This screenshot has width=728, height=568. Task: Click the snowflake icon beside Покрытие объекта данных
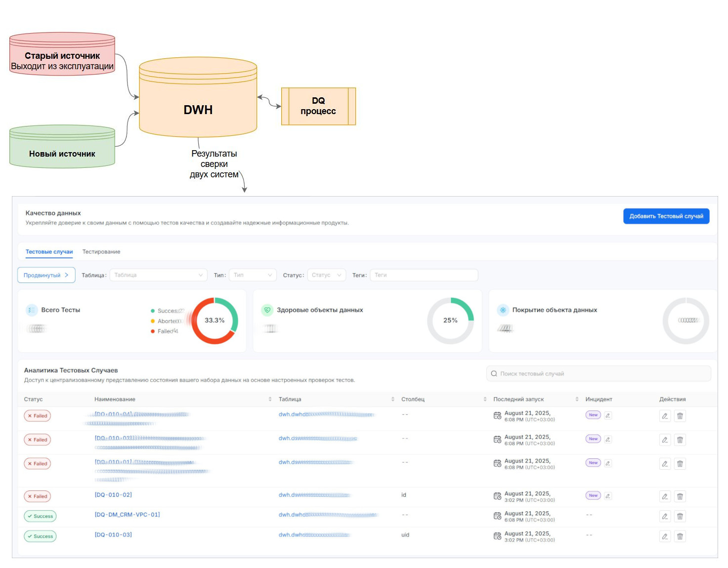coord(503,310)
